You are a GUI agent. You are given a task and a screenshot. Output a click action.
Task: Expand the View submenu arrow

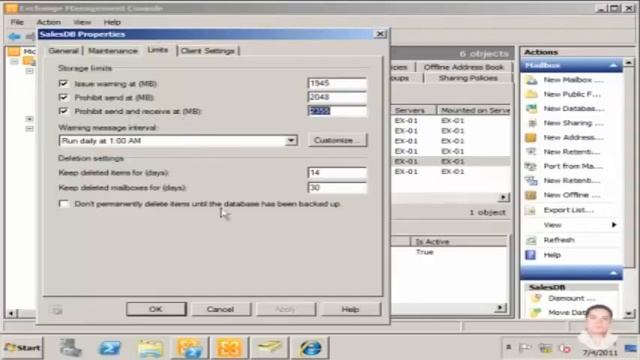(613, 225)
